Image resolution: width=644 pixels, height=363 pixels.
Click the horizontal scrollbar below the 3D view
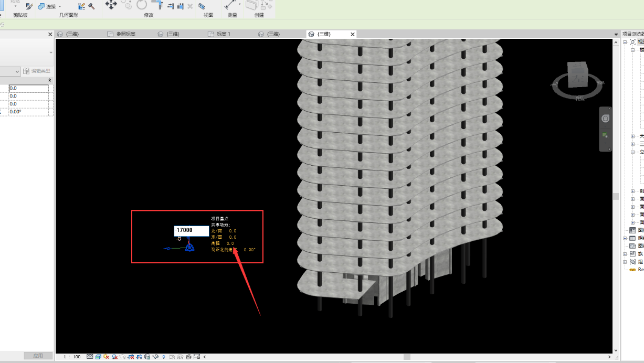coord(407,357)
